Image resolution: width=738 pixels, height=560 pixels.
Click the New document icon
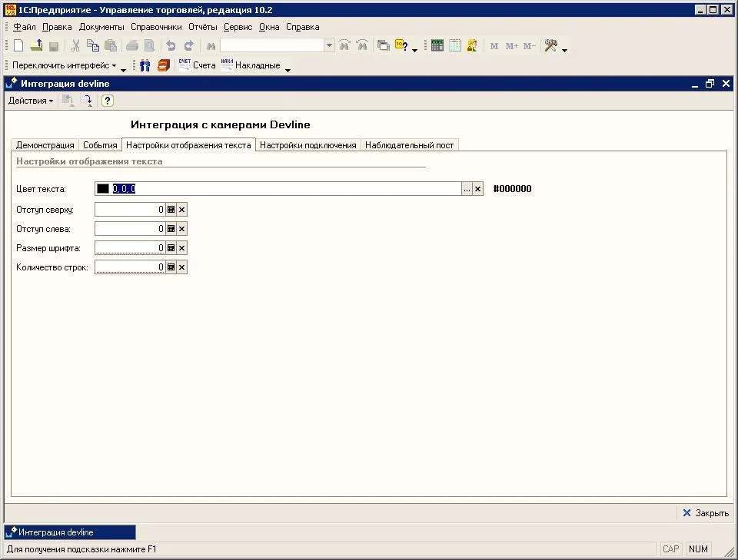[x=18, y=45]
